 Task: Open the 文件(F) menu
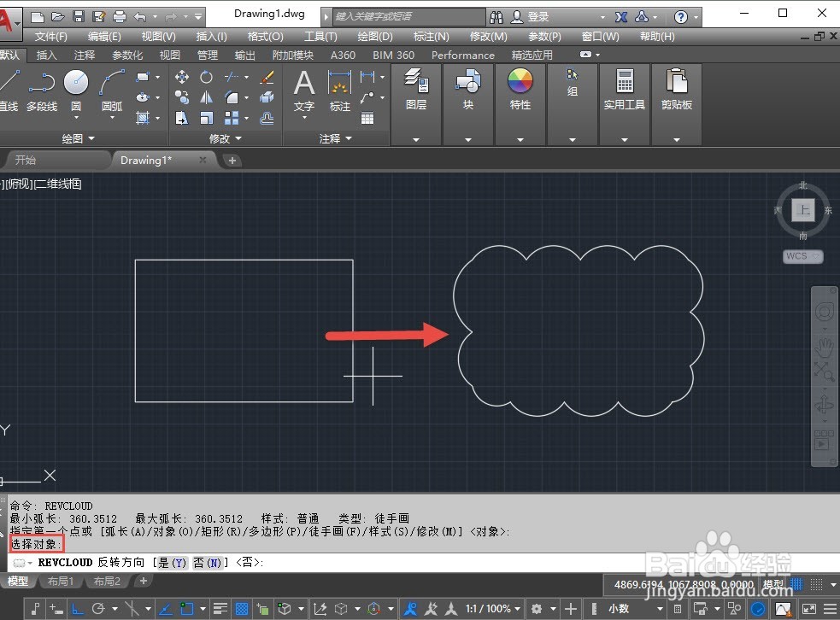click(x=51, y=37)
